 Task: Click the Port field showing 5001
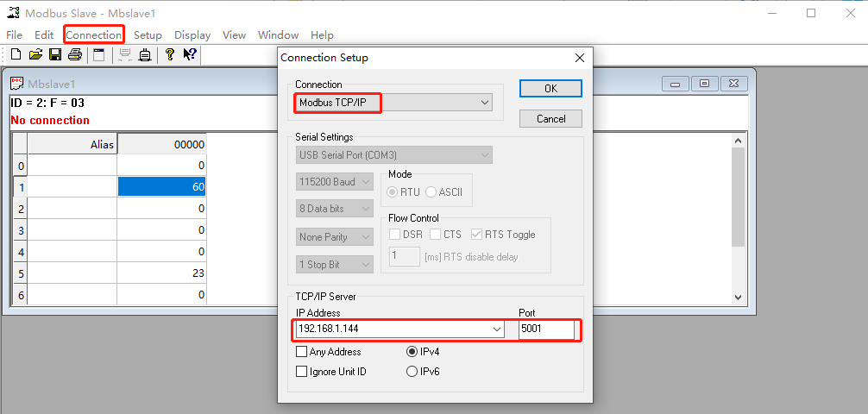click(545, 329)
